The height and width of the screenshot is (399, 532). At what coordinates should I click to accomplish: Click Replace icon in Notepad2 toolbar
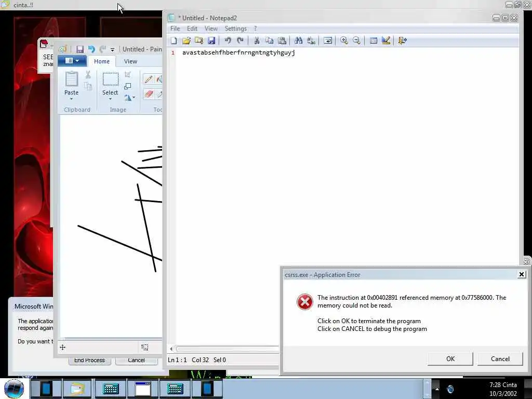(x=311, y=41)
